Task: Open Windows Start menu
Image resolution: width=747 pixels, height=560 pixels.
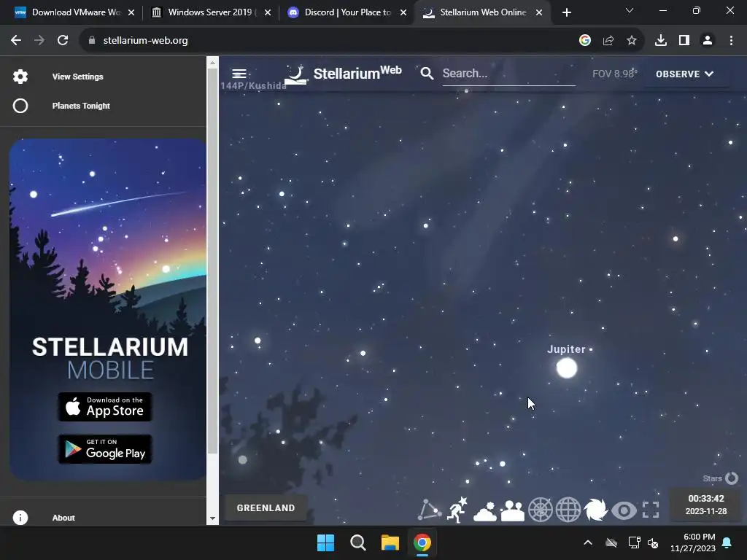Action: click(326, 542)
